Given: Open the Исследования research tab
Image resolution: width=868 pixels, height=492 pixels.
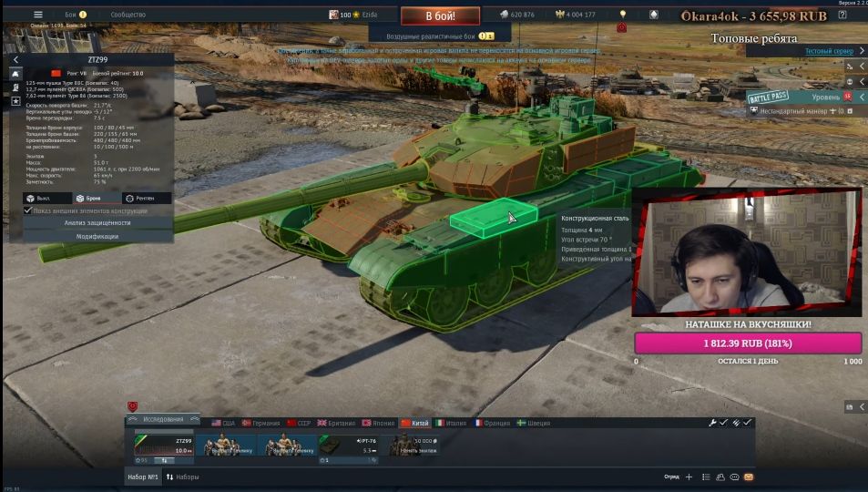Looking at the screenshot, I should click(163, 419).
